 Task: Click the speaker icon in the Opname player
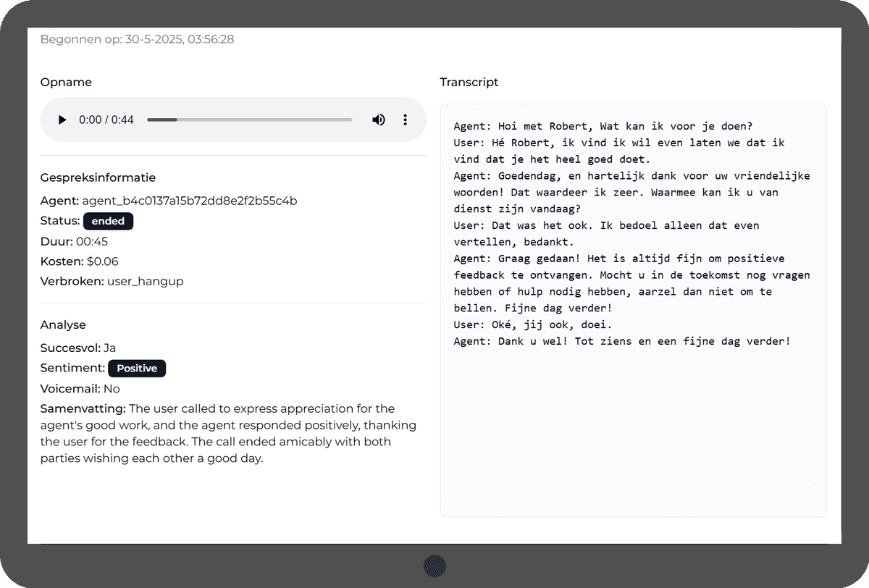point(378,119)
